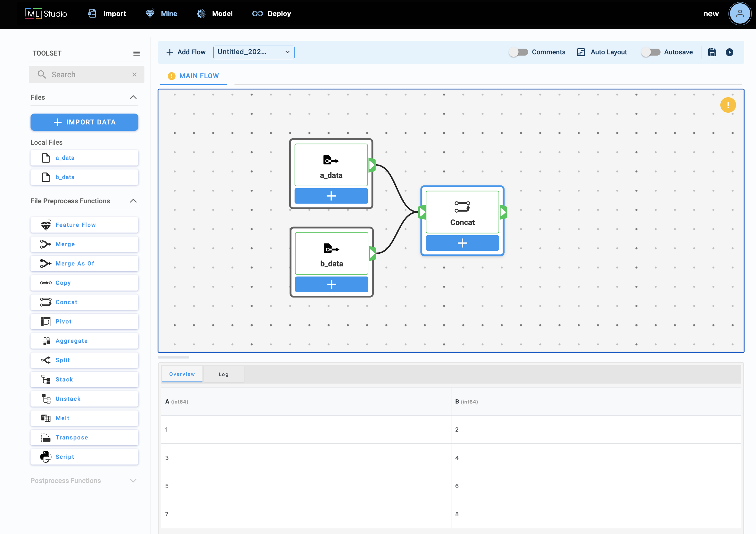Switch to the Log tab
Image resolution: width=756 pixels, height=534 pixels.
coord(223,374)
